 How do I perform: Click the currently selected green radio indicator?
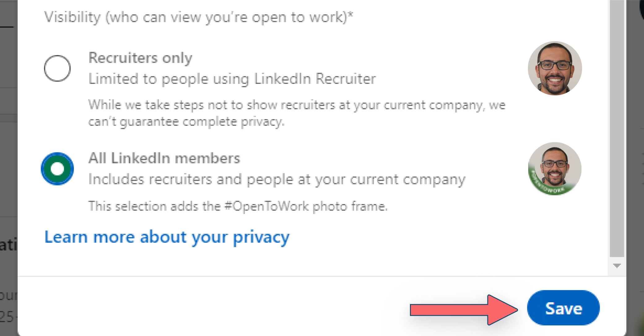click(57, 168)
